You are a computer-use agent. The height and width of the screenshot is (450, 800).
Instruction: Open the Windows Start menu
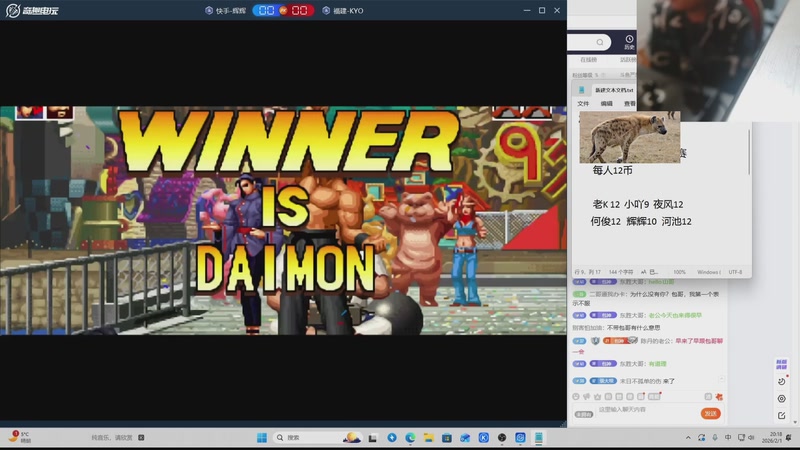262,438
